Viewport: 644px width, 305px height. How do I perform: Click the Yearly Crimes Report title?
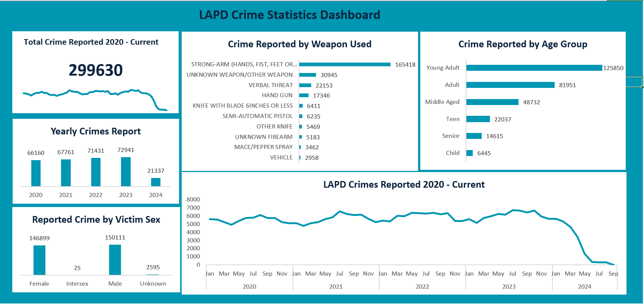96,131
